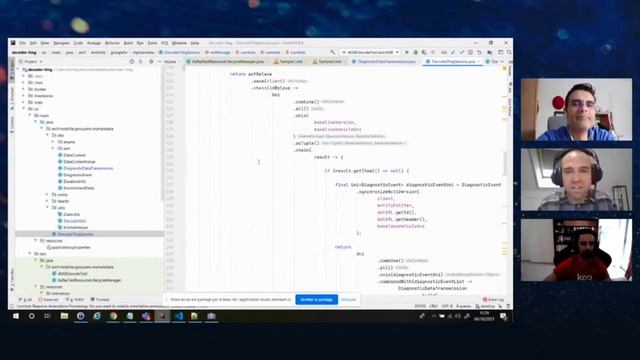Open Project Structure icon in toolbar
Image resolution: width=640 pixels, height=360 pixels.
click(489, 52)
